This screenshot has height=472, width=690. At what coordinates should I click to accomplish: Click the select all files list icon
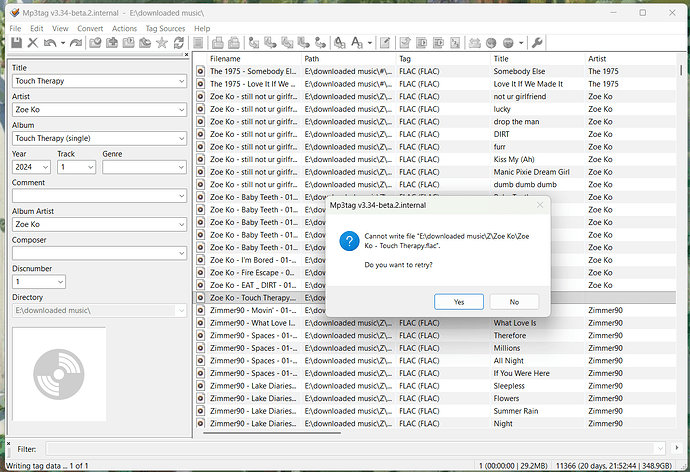[x=198, y=43]
